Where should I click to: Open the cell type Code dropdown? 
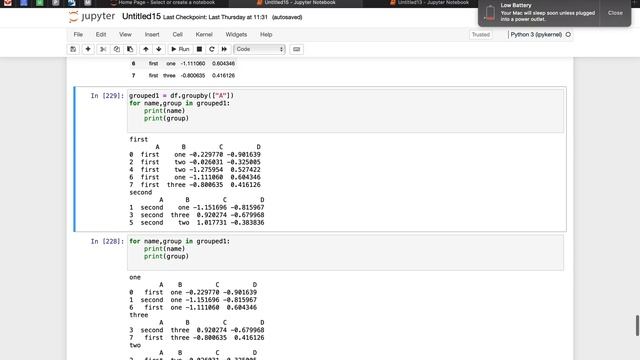pos(259,49)
